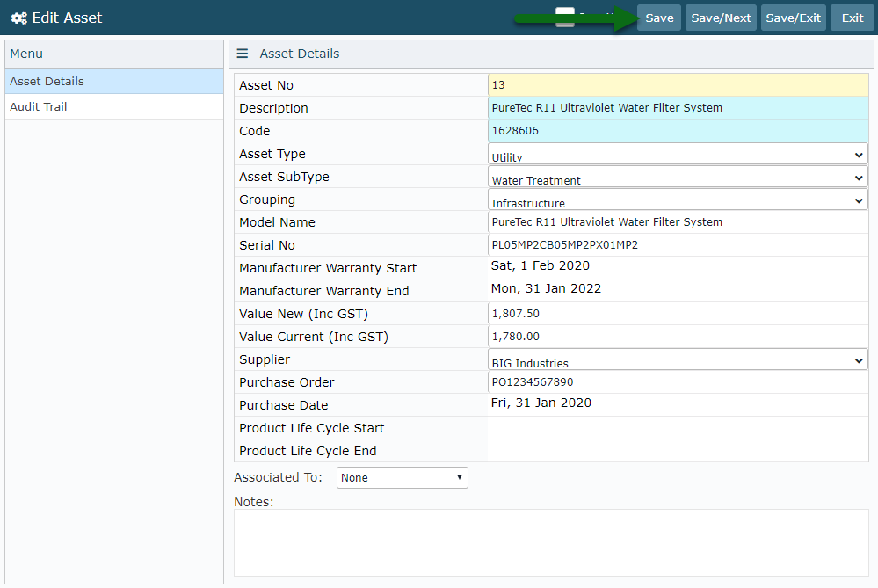The width and height of the screenshot is (878, 588).
Task: Click the Asset Details panel title
Action: [300, 54]
